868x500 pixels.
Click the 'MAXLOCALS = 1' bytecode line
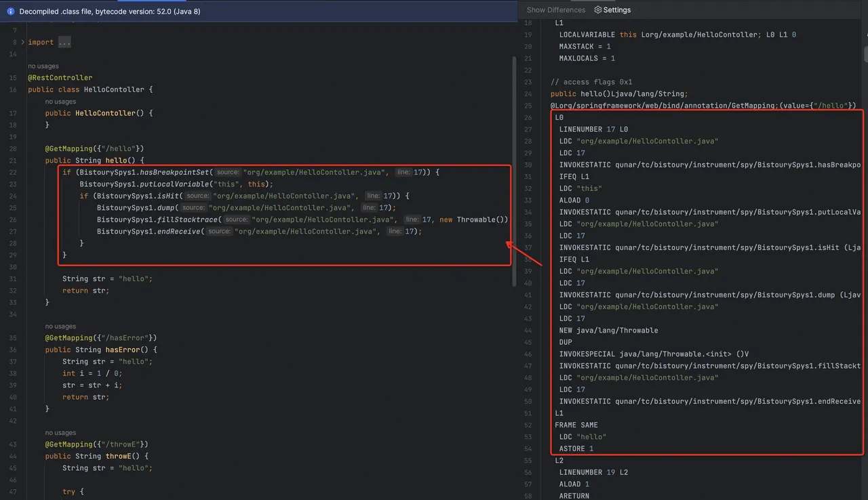point(587,58)
